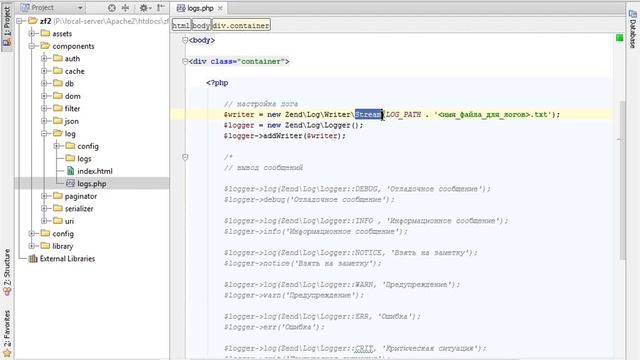Click the index.html file icon

tap(70, 171)
